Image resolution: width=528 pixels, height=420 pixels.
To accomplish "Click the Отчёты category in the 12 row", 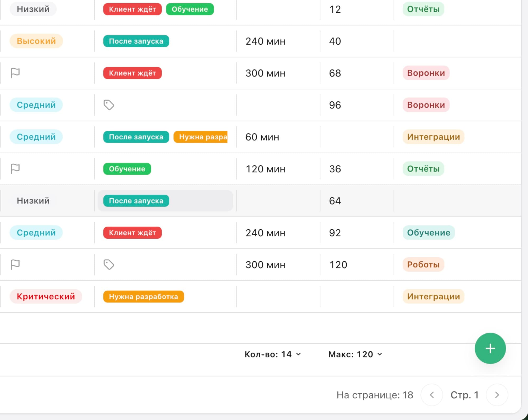I will tap(423, 9).
